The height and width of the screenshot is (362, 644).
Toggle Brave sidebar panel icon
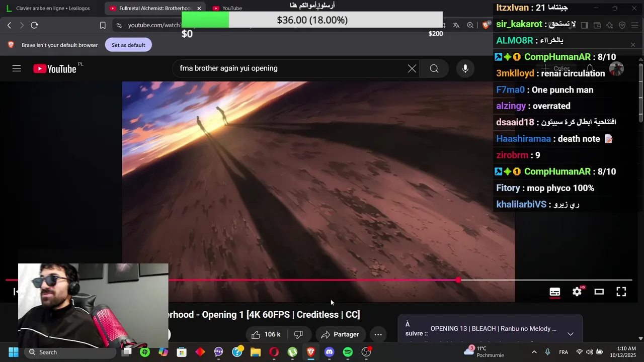(585, 25)
